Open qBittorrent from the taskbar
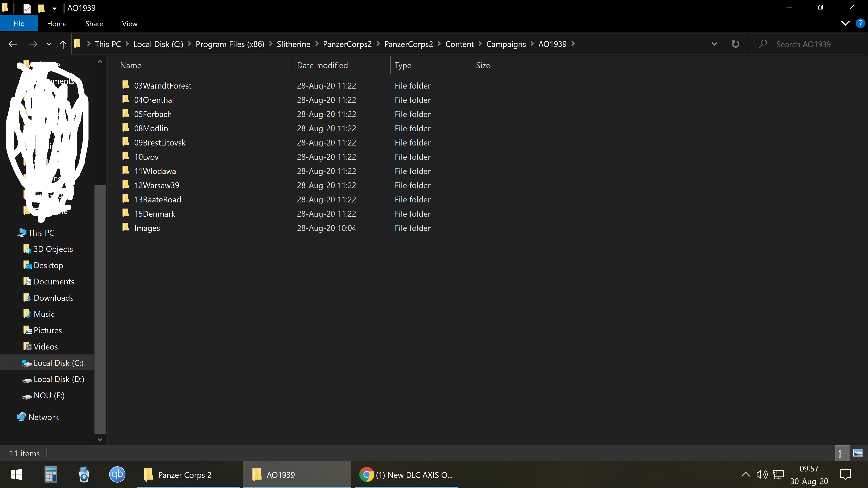Screen dimensions: 868x488 [x=117, y=474]
